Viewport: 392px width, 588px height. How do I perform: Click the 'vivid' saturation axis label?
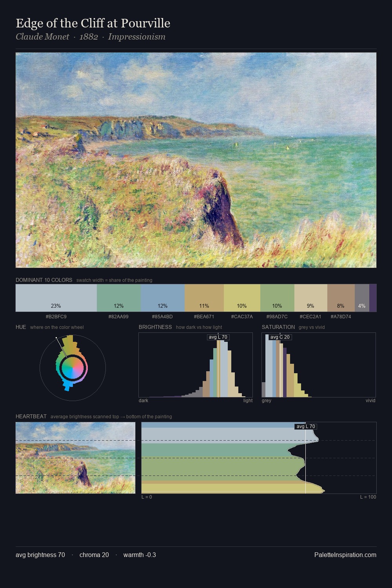[370, 401]
